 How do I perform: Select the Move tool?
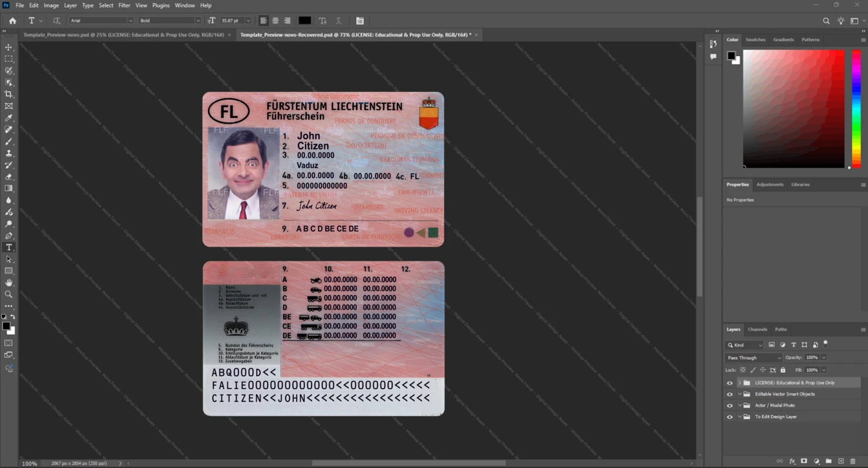point(9,48)
